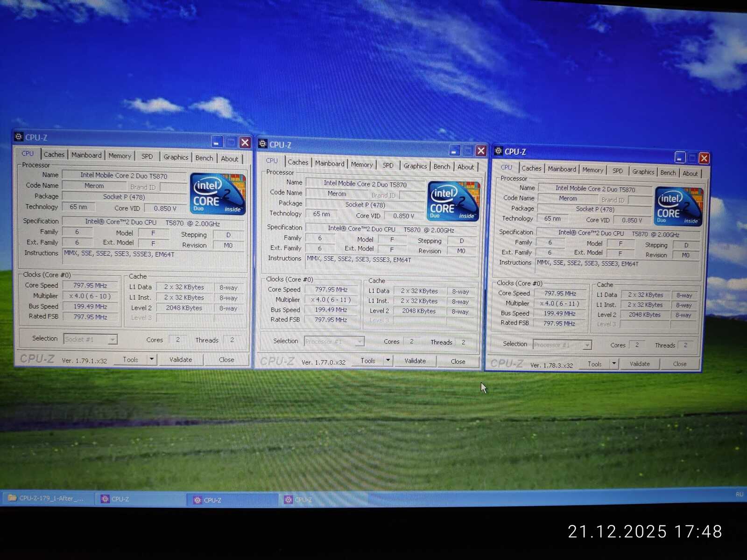Click Validate in CPU-Z 1.79.1
Image resolution: width=747 pixels, height=560 pixels.
(x=181, y=359)
